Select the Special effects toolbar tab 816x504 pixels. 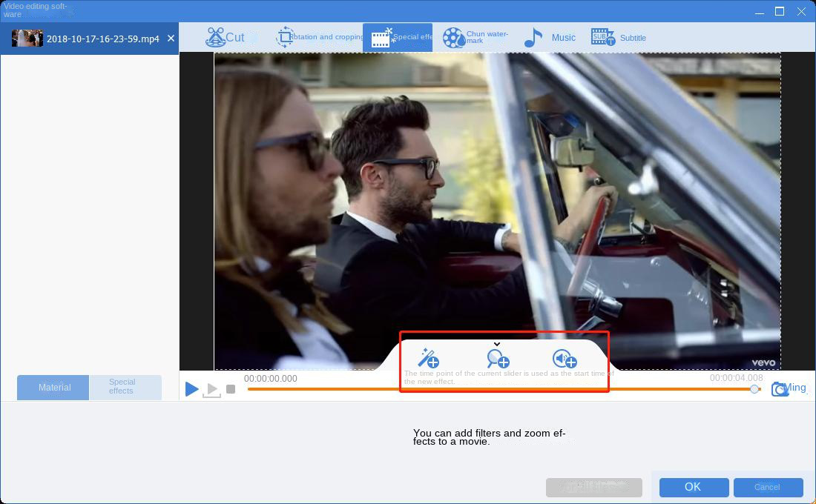[397, 38]
